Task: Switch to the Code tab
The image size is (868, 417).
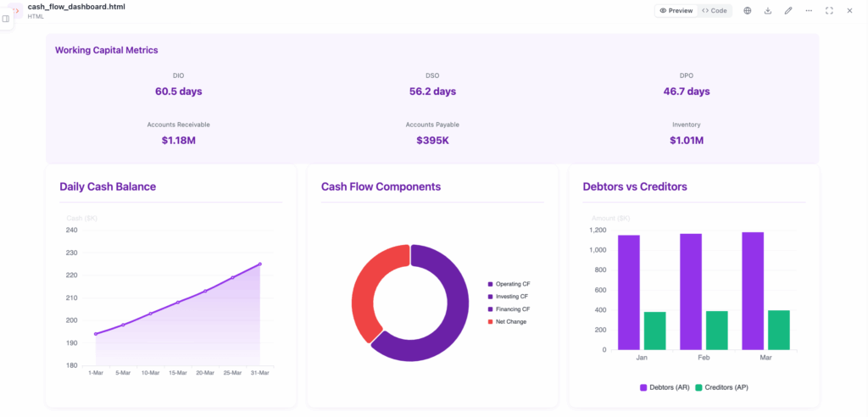Action: tap(714, 10)
